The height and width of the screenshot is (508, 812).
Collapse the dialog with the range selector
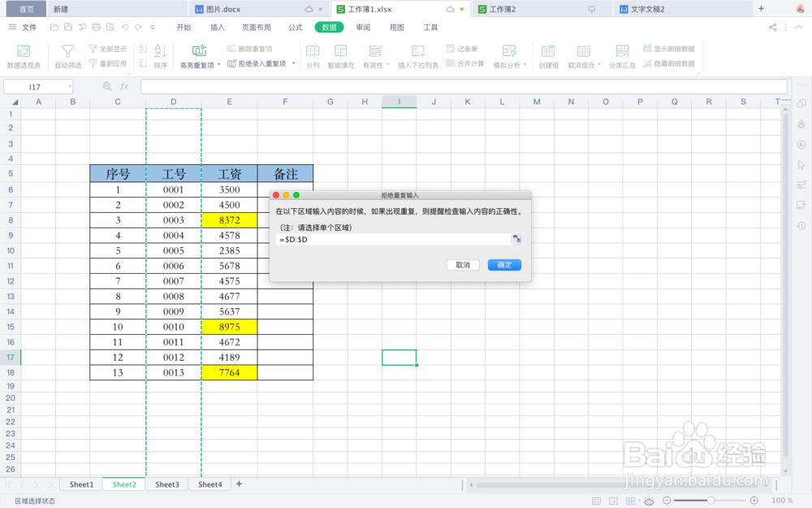pos(517,239)
